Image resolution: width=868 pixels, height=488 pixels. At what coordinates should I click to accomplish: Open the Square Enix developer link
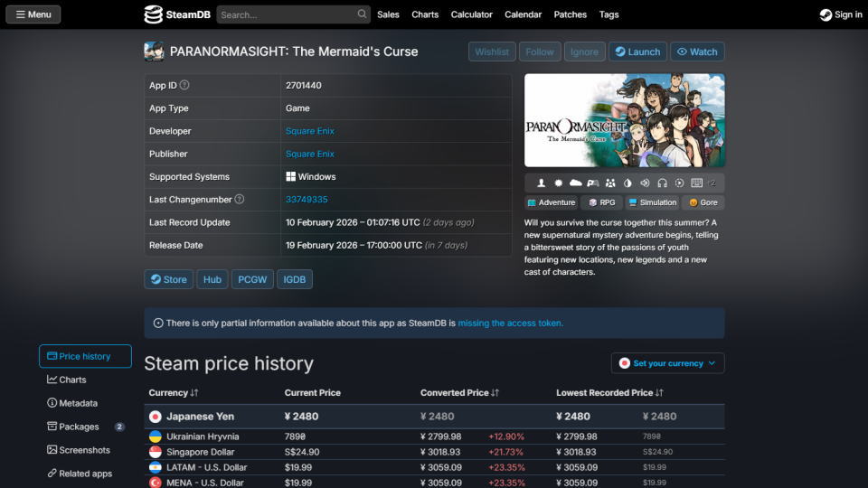[x=310, y=131]
